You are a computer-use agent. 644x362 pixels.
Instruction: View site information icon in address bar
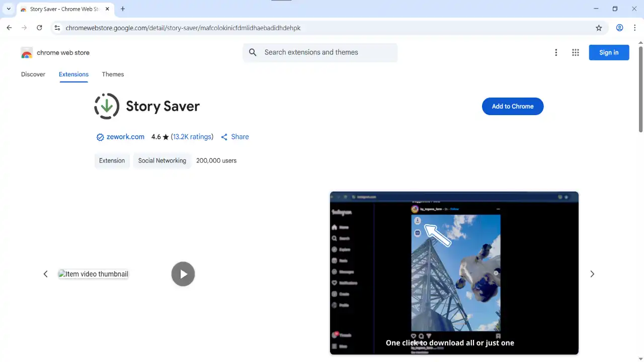click(57, 28)
